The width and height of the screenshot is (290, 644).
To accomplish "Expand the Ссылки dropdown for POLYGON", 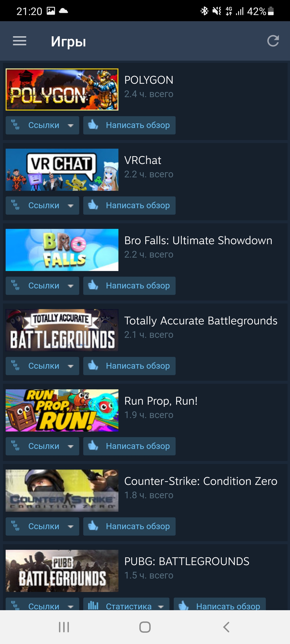I will (x=42, y=125).
